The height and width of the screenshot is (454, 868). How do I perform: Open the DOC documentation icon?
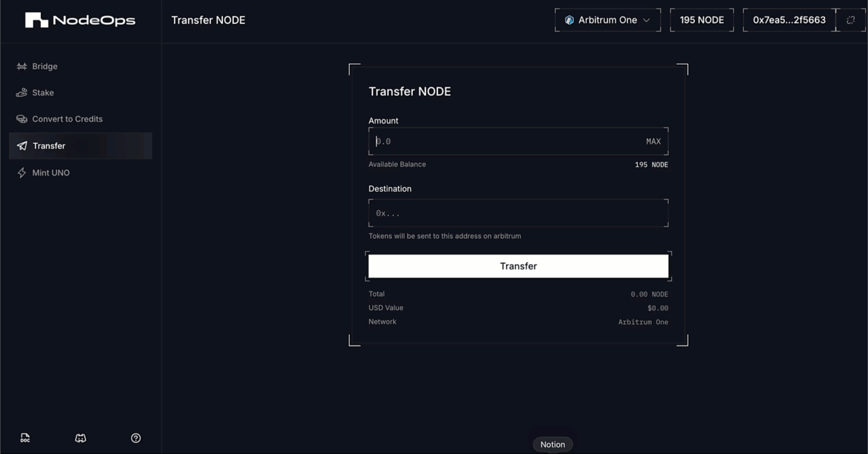pyautogui.click(x=25, y=438)
